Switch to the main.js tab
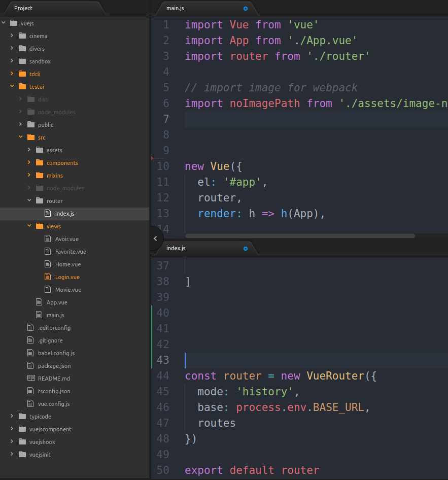448x480 pixels. click(176, 9)
